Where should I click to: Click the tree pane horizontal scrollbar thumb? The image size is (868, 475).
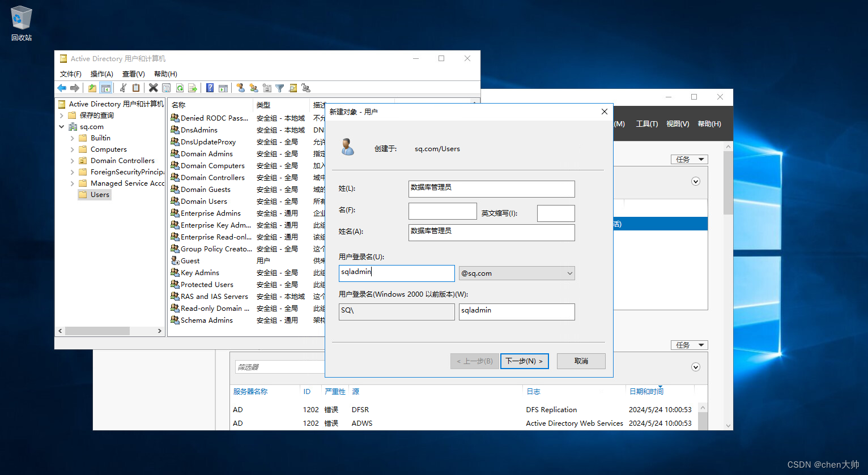[97, 331]
